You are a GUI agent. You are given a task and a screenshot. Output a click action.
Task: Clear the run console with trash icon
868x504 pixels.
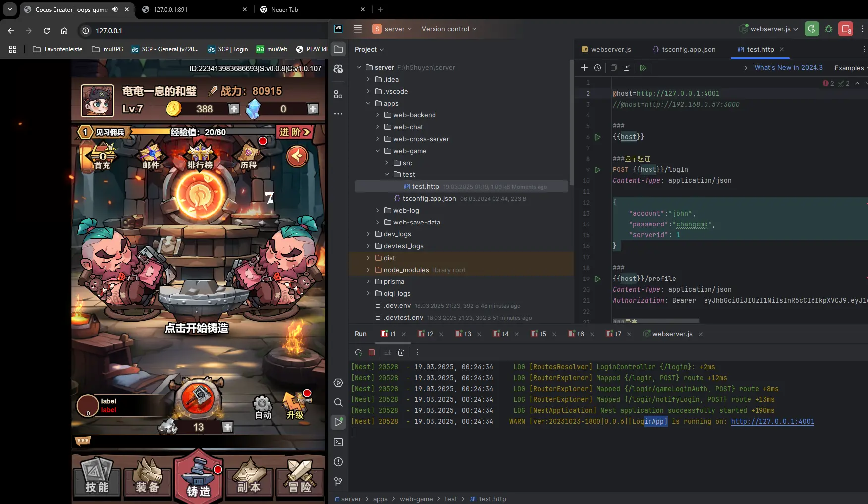[x=401, y=352]
